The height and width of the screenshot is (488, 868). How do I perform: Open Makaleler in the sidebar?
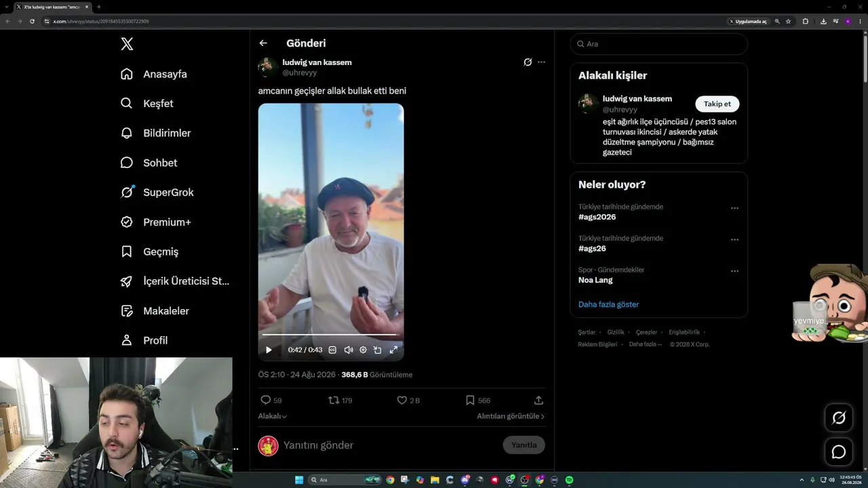[x=155, y=311]
